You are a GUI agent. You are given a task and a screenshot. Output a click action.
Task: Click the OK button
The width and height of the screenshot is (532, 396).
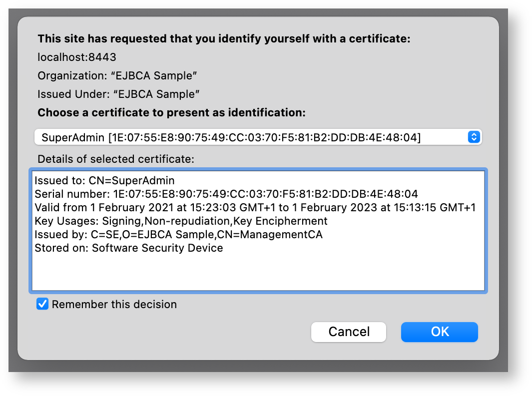click(439, 332)
